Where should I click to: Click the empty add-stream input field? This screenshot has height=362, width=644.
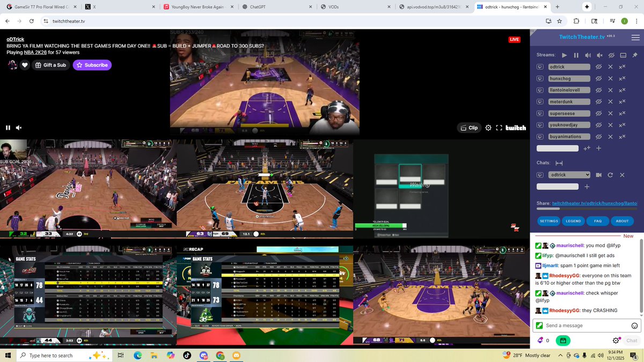point(558,148)
